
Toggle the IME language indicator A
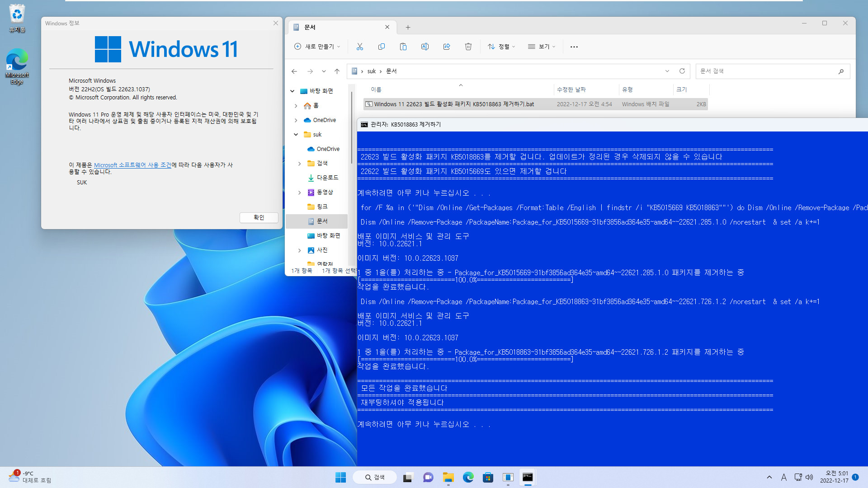(x=784, y=477)
